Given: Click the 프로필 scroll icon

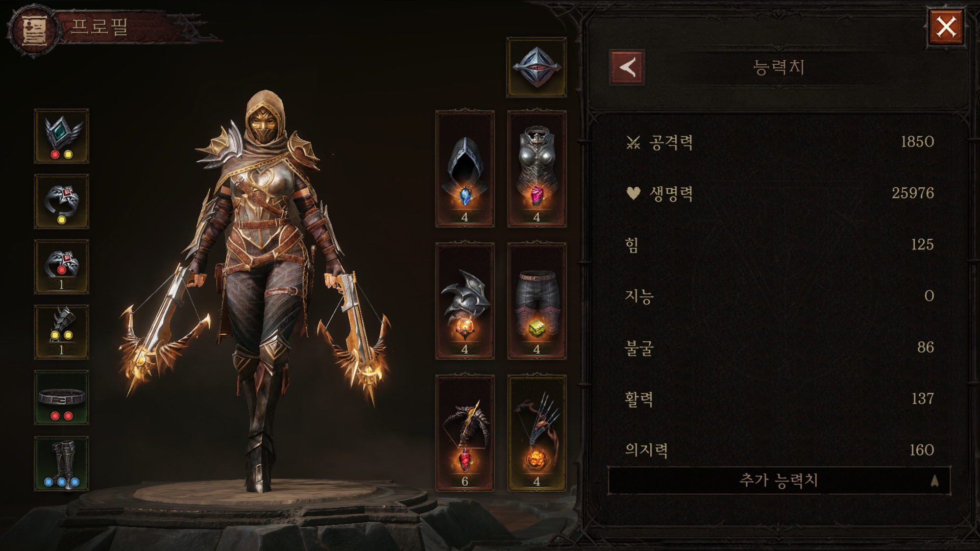Looking at the screenshot, I should click(34, 30).
